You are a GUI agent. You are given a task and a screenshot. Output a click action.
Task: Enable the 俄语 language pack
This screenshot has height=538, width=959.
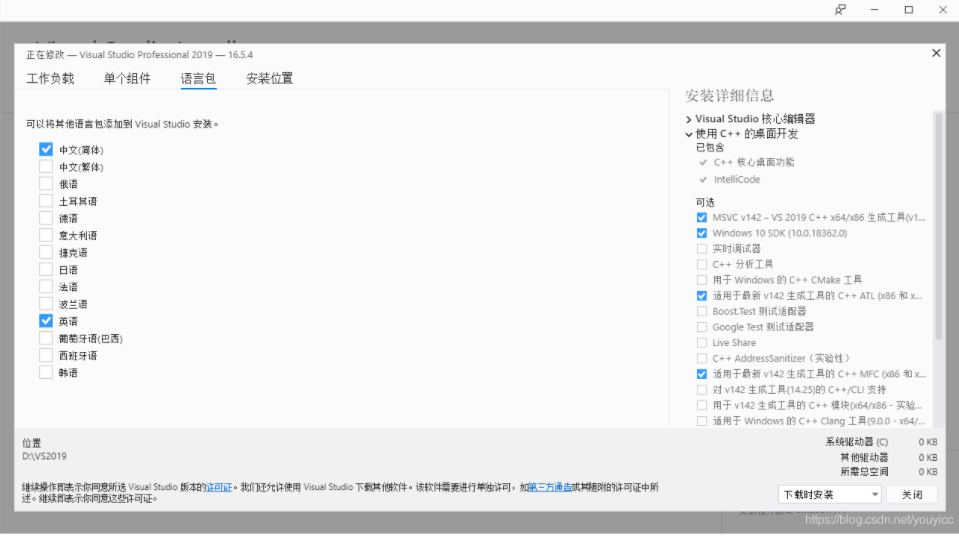(46, 183)
